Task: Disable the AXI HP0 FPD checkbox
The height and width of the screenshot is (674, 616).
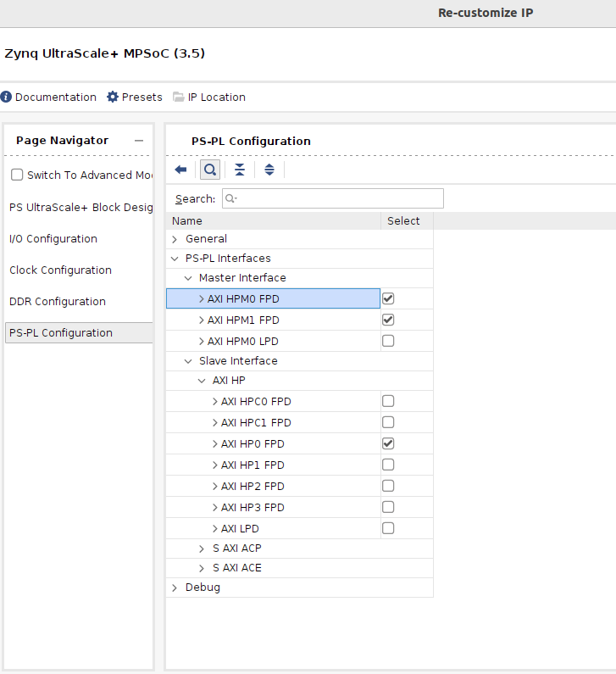Action: [388, 443]
